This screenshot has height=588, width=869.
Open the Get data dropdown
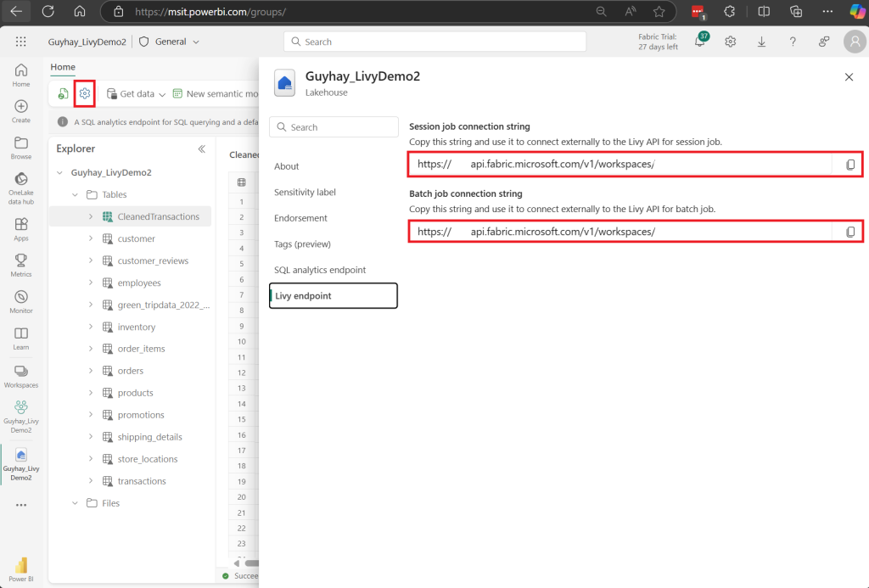(x=137, y=93)
